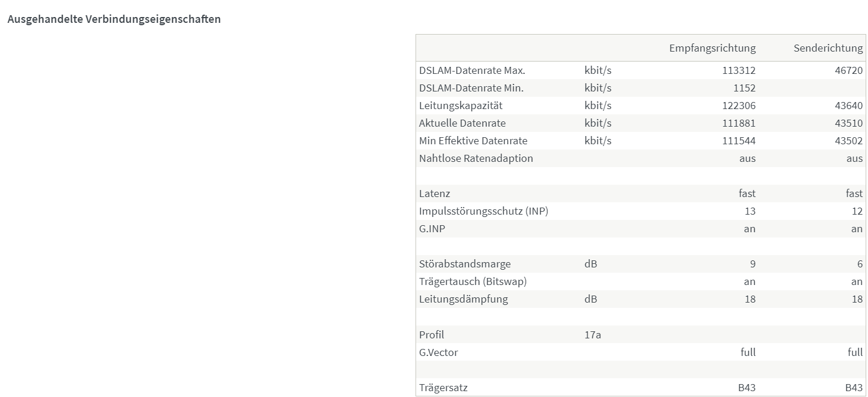Click the Profil value 17a

click(x=593, y=335)
